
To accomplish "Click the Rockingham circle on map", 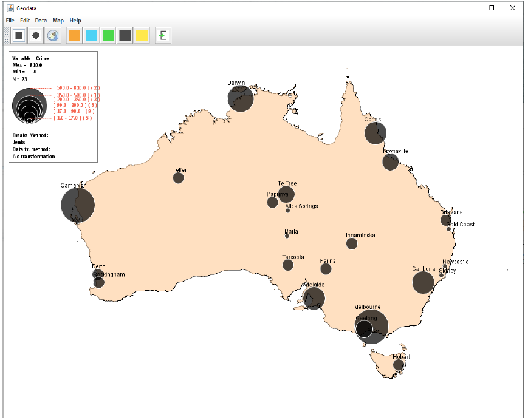I will pyautogui.click(x=99, y=283).
